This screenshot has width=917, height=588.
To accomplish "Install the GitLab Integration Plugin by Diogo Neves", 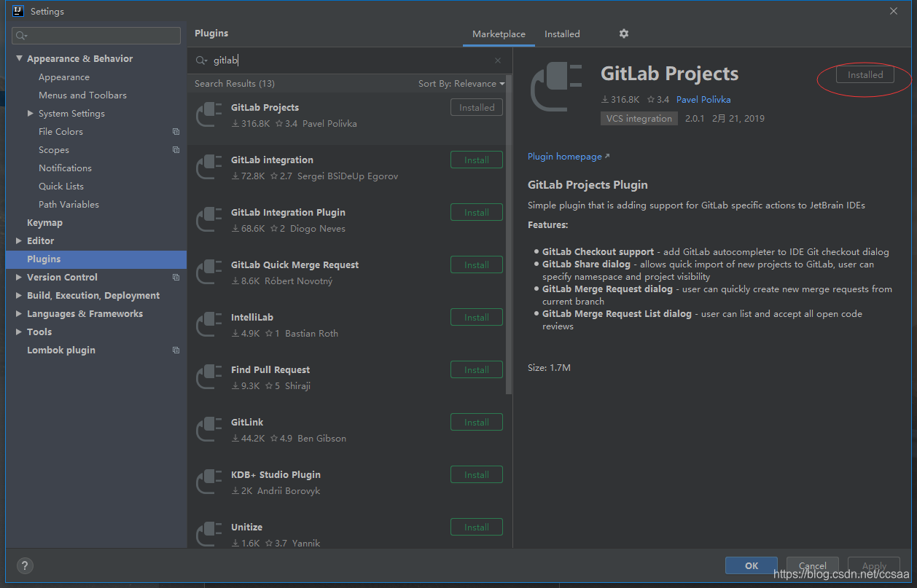I will 477,213.
